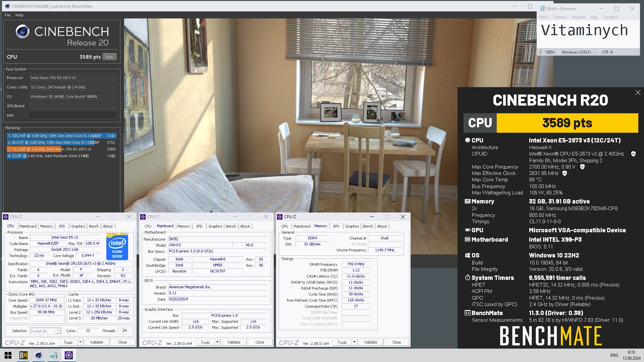This screenshot has height=362, width=644.
Task: Open Notepad Справка menu
Action: (609, 17)
